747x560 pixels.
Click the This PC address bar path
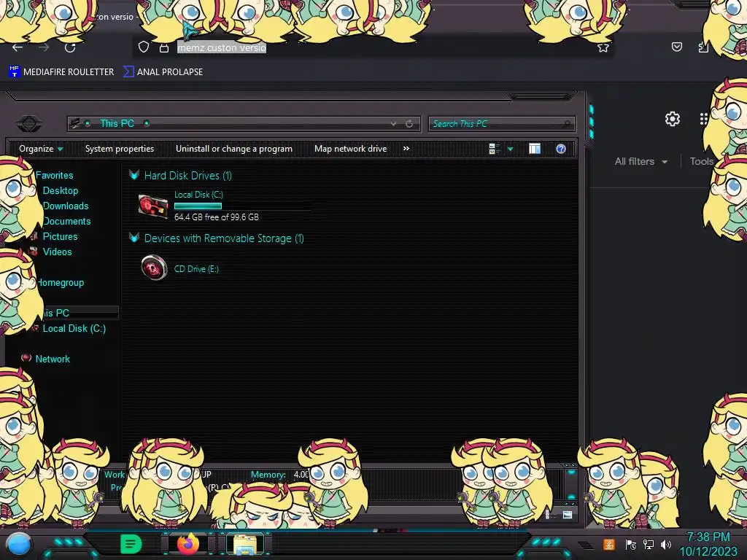click(x=117, y=123)
